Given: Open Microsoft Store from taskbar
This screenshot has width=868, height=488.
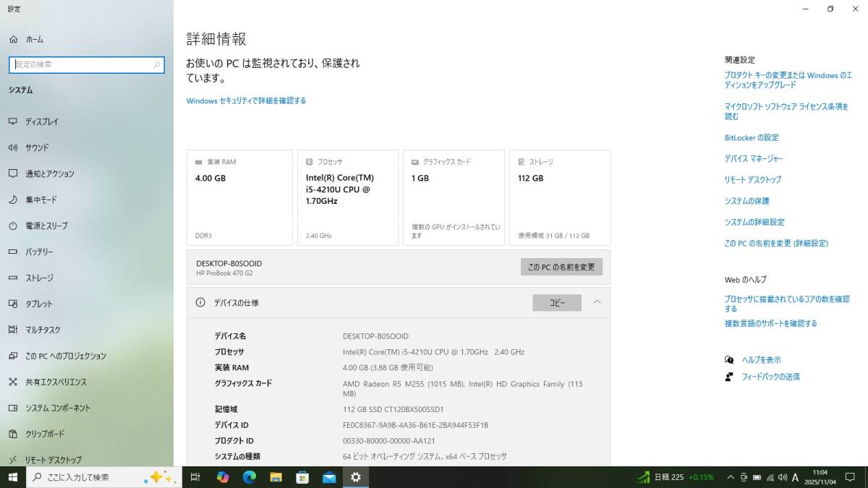Looking at the screenshot, I should pyautogui.click(x=302, y=477).
